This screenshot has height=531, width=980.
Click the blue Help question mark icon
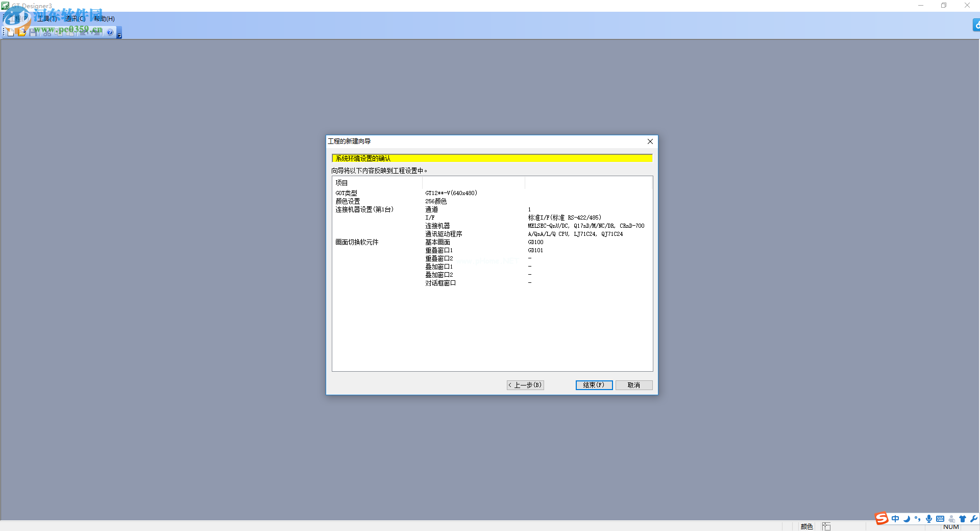110,32
